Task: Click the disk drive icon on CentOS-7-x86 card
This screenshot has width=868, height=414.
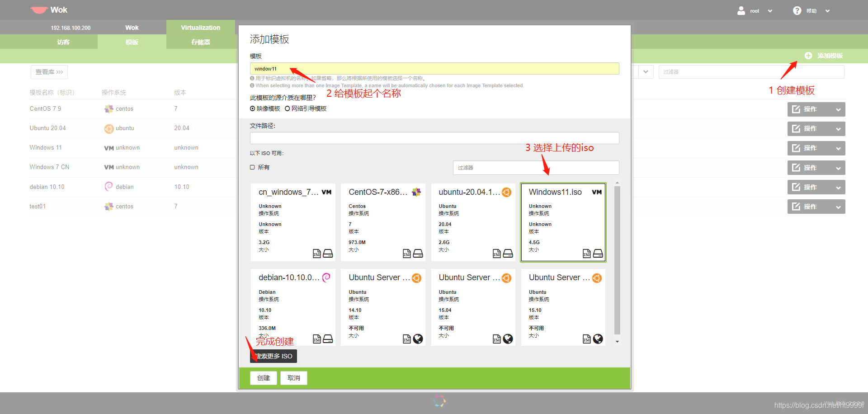Action: [x=418, y=254]
